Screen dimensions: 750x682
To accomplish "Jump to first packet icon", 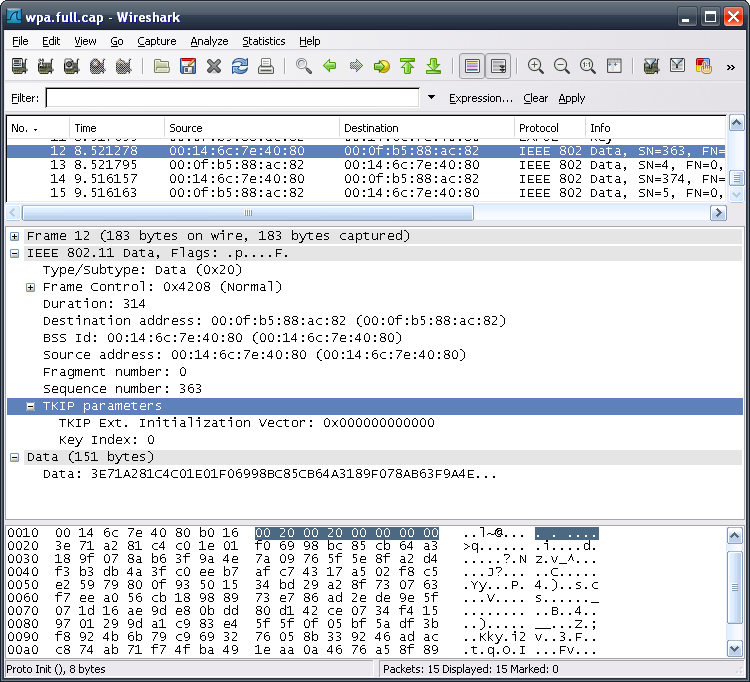I will 408,66.
